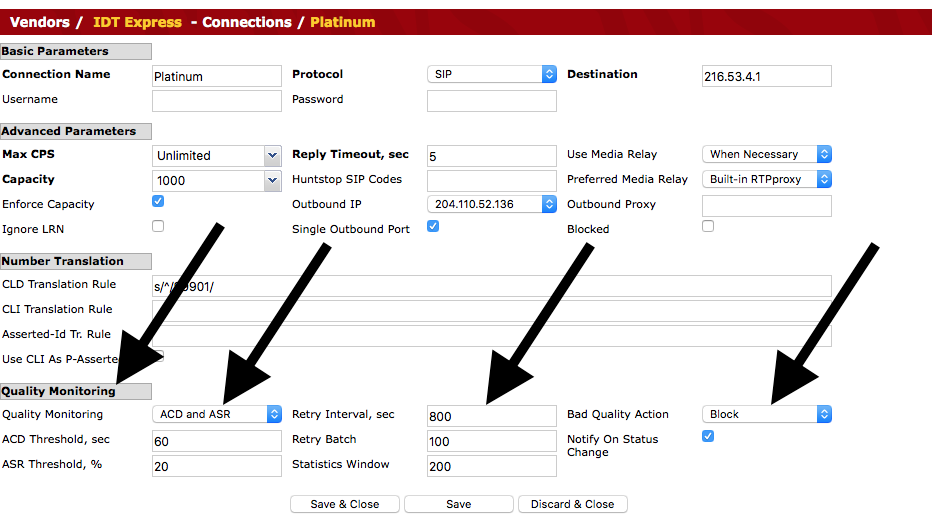Click the Connection Name input field
Viewport: 932px width, 529px height.
[216, 76]
